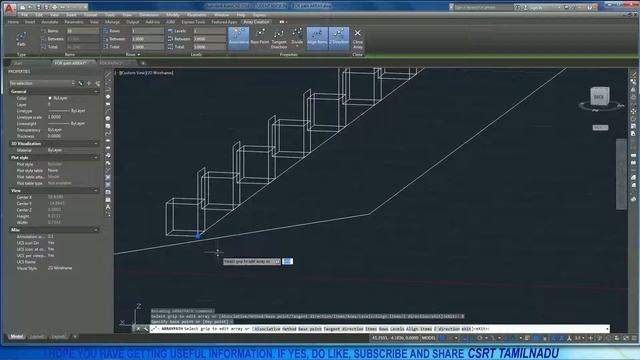Click the blue base point grip on the array

[198, 236]
